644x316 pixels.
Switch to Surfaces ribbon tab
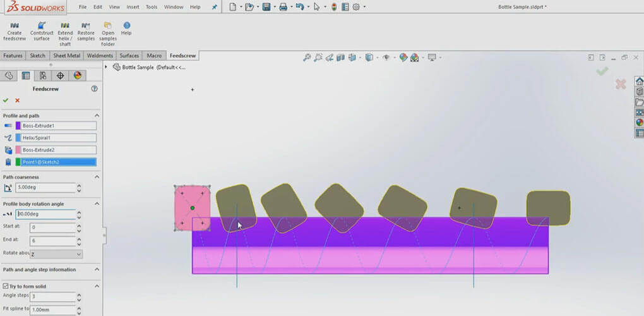click(129, 56)
